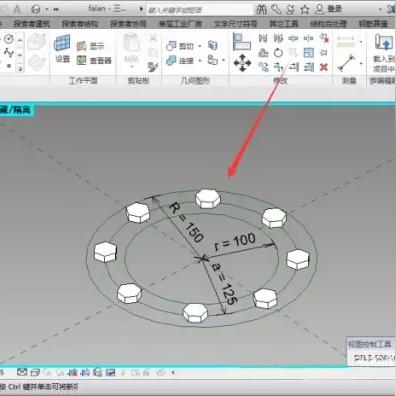Expand the 剪切 dropdown arrow
Image resolution: width=396 pixels, height=396 pixels.
coord(200,46)
